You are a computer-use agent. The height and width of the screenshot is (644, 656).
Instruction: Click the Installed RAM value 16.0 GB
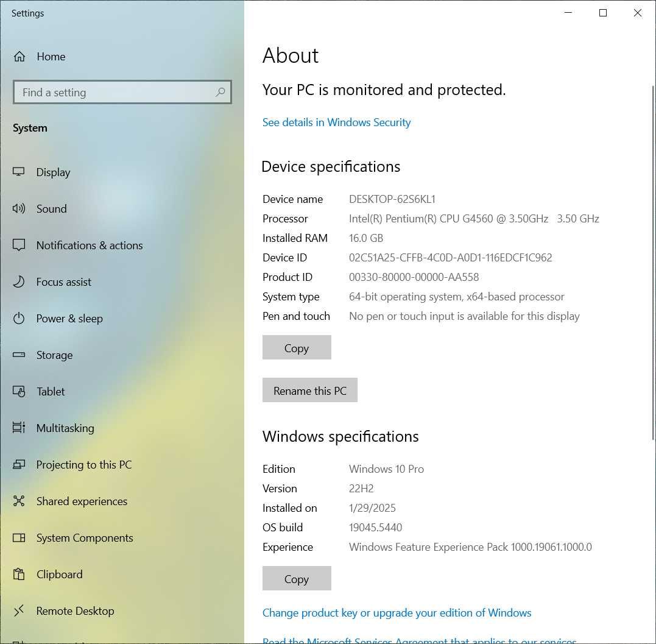click(366, 238)
